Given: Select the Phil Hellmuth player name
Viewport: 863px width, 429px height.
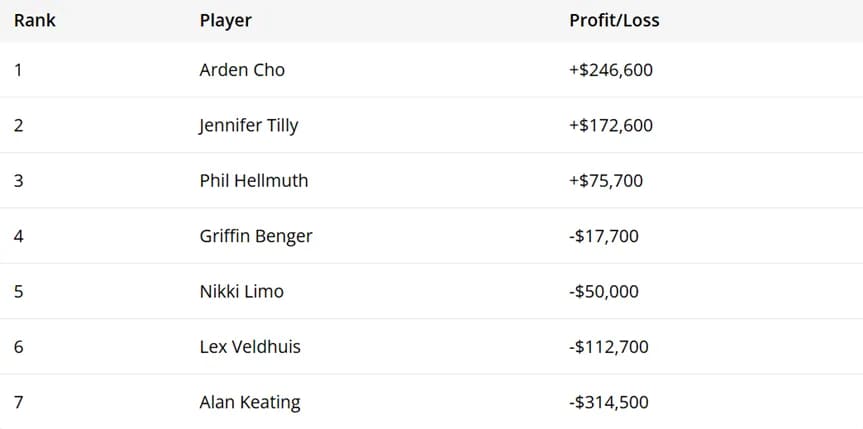Looking at the screenshot, I should tap(254, 181).
